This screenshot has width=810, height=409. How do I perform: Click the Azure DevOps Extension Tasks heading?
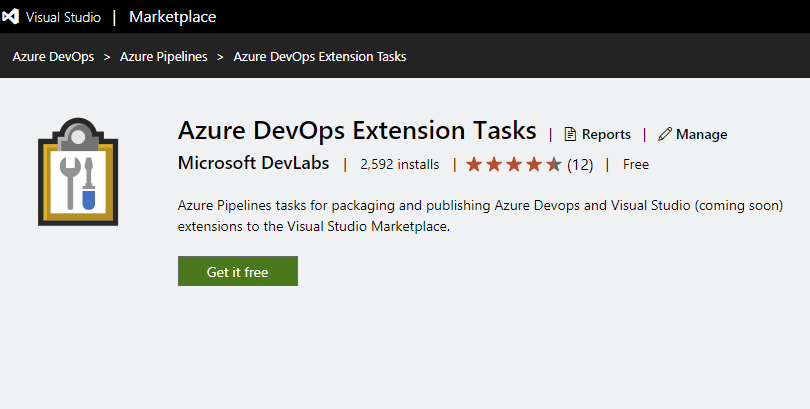[357, 132]
